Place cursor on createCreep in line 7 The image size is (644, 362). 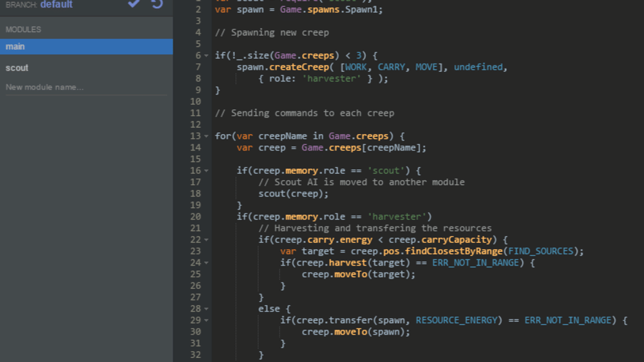click(299, 67)
